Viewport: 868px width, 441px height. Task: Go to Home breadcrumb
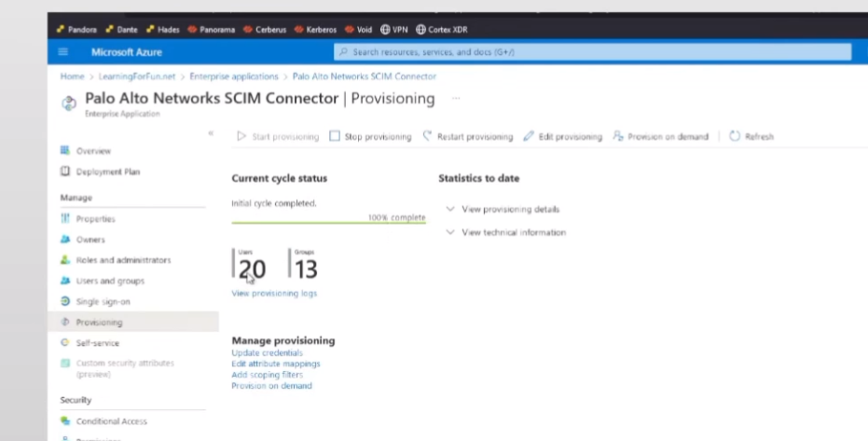(x=72, y=76)
